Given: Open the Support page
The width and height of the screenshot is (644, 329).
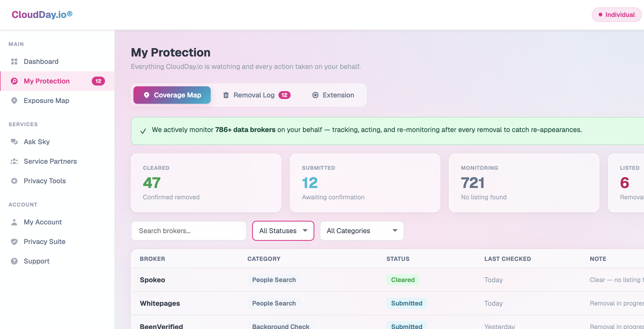Looking at the screenshot, I should (57, 261).
